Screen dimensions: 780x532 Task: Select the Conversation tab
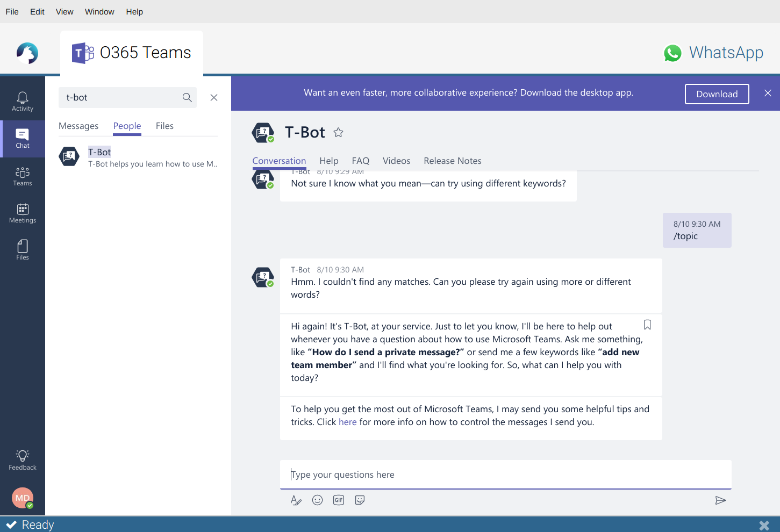pos(279,161)
